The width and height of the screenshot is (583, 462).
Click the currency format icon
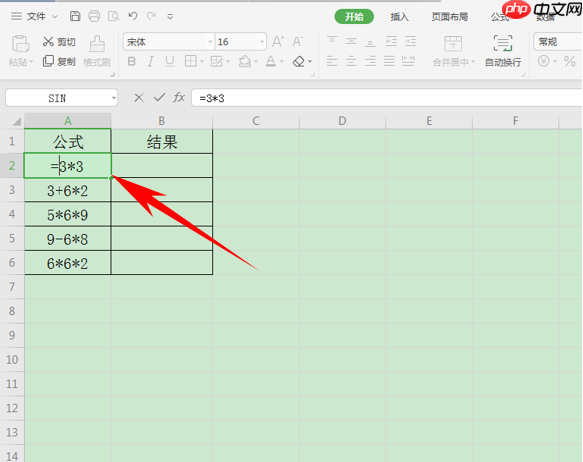(544, 61)
